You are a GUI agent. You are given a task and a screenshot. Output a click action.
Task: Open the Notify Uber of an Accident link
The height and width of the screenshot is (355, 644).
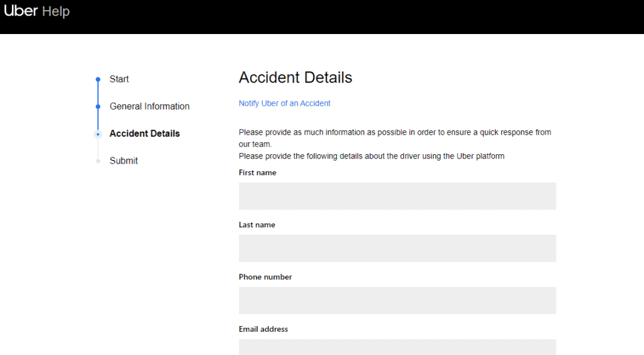point(284,103)
